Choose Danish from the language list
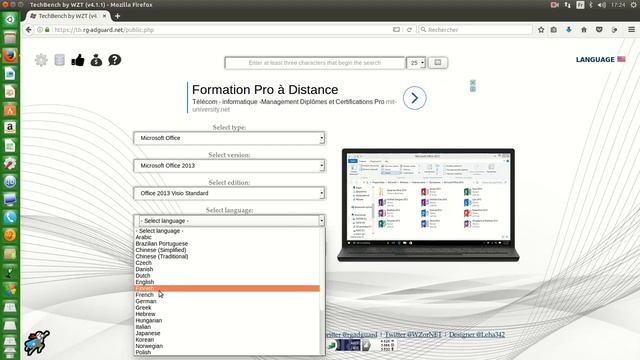The height and width of the screenshot is (360, 640). tap(227, 269)
